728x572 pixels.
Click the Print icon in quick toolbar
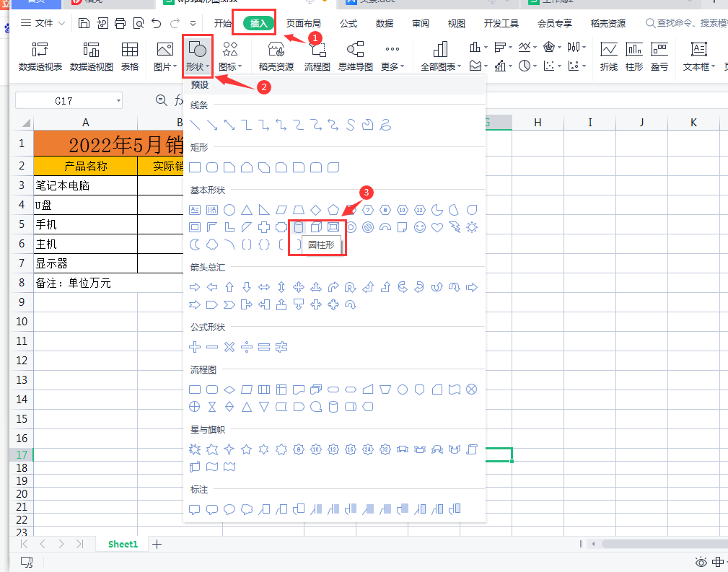(x=120, y=23)
